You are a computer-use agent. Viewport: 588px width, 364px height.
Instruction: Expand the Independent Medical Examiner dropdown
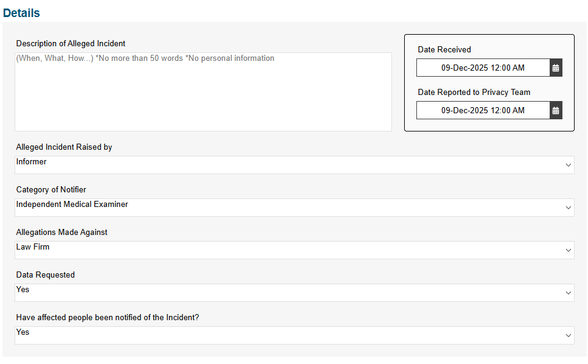(x=295, y=208)
